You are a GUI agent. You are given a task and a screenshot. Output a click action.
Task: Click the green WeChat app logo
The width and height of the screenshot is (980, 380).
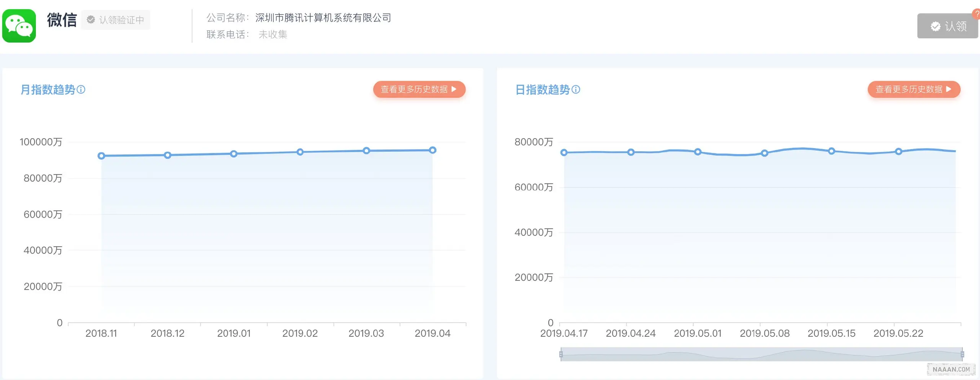pyautogui.click(x=19, y=26)
